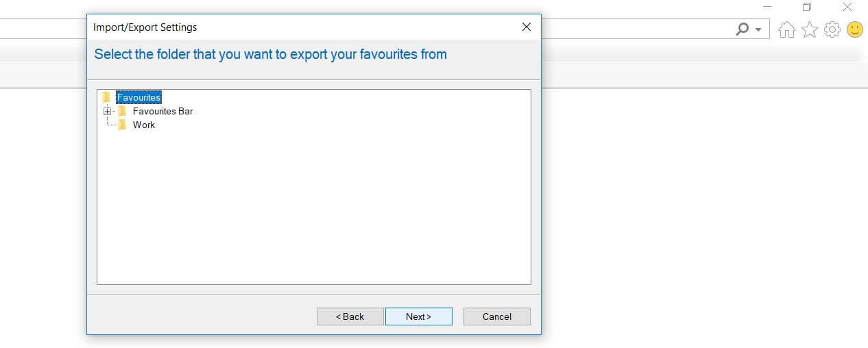Select the Work folder label
This screenshot has width=868, height=348.
pyautogui.click(x=144, y=125)
